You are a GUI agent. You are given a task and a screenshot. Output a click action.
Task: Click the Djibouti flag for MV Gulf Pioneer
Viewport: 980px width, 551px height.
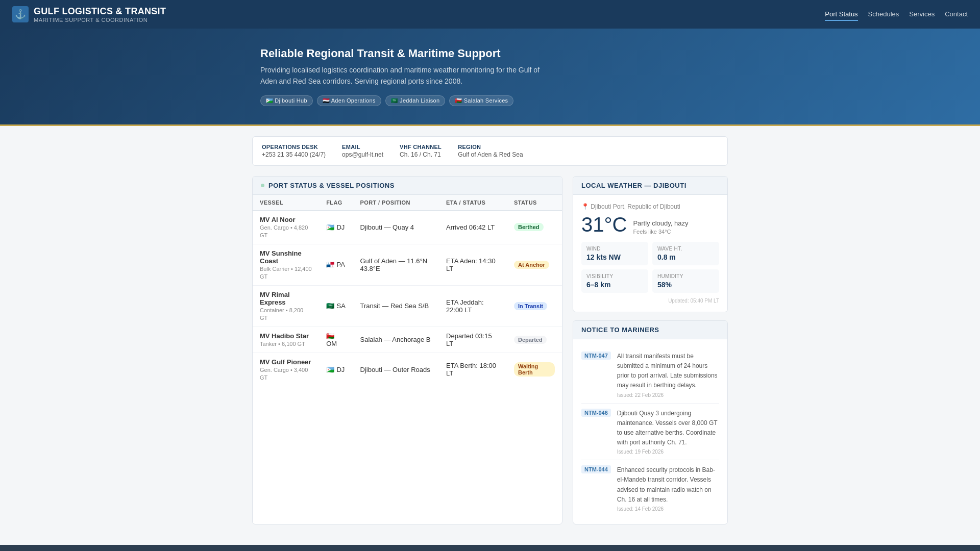(330, 370)
